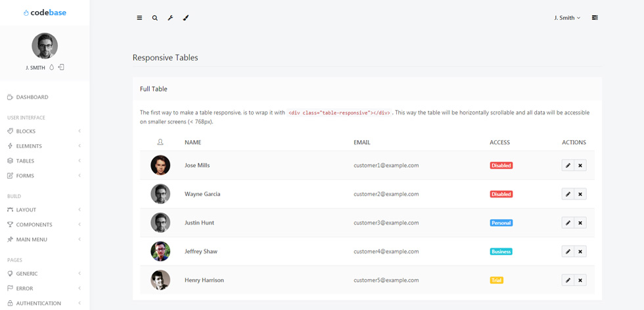Screen dimensions: 644x310
Task: Expand the Tables submenu chevron
Action: pyautogui.click(x=80, y=161)
